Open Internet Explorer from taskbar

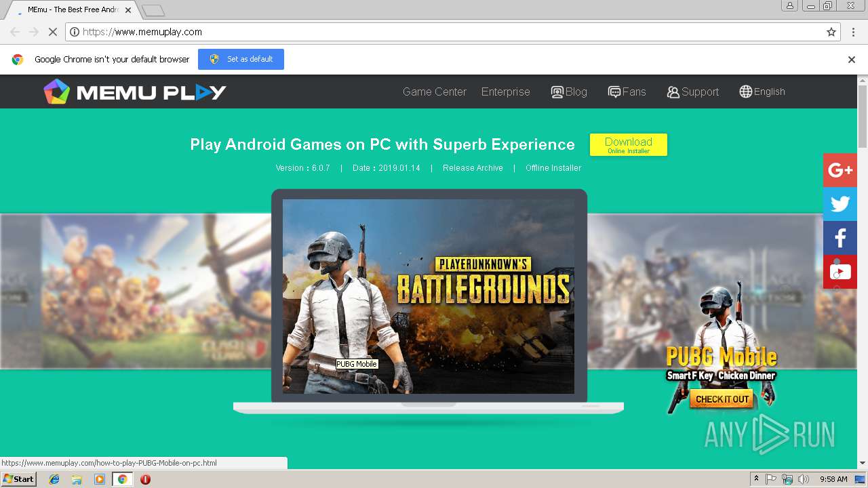tap(54, 479)
